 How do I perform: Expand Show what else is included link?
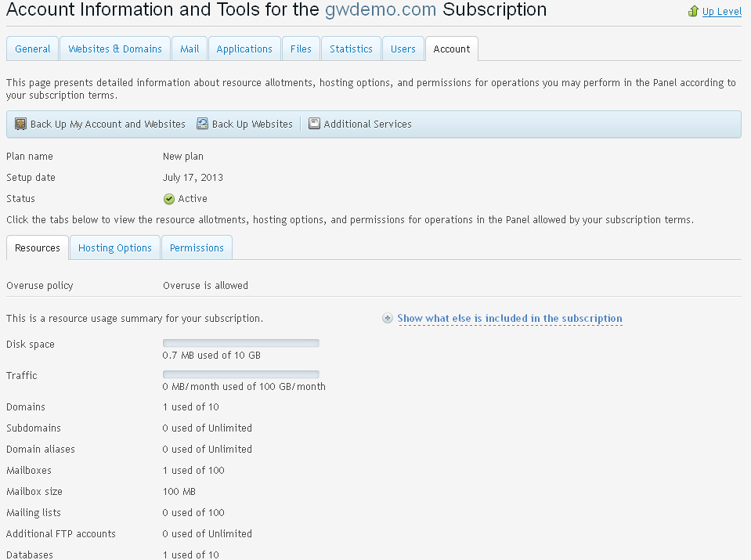[510, 319]
